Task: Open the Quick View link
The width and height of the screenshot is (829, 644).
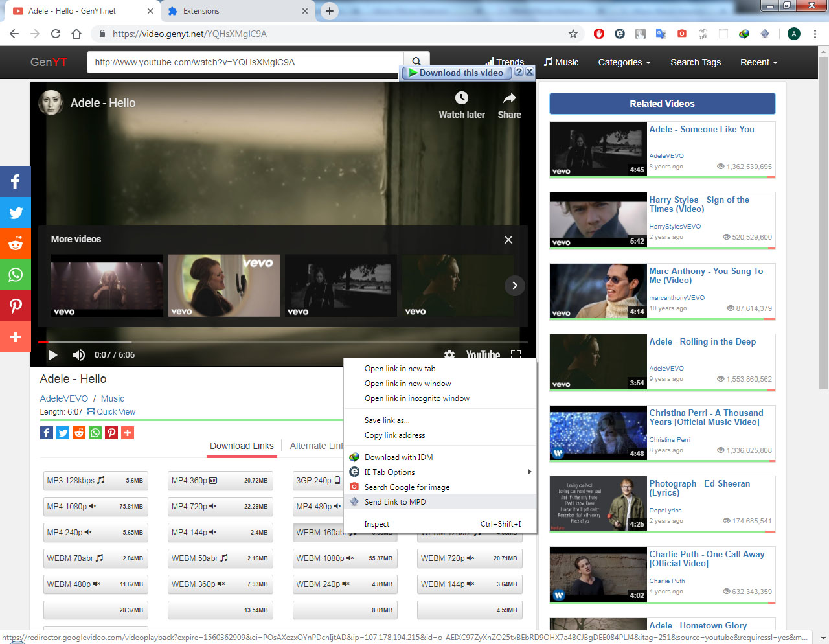Action: 111,412
